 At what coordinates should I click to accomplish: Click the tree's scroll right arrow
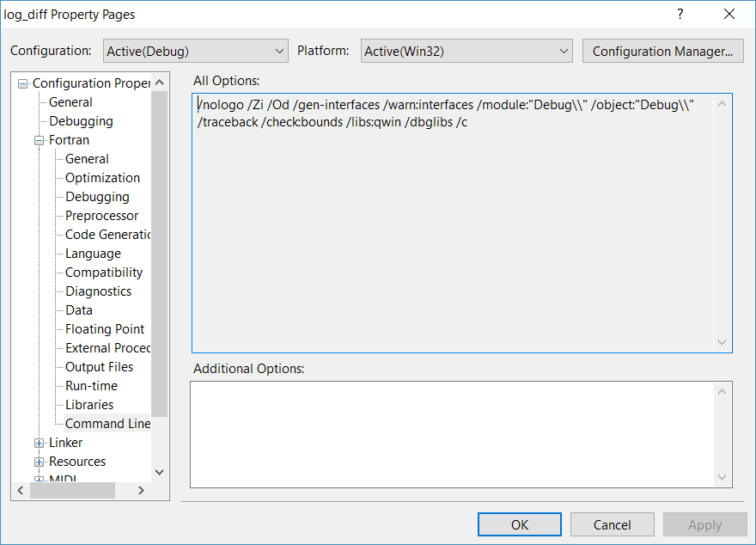tap(141, 491)
